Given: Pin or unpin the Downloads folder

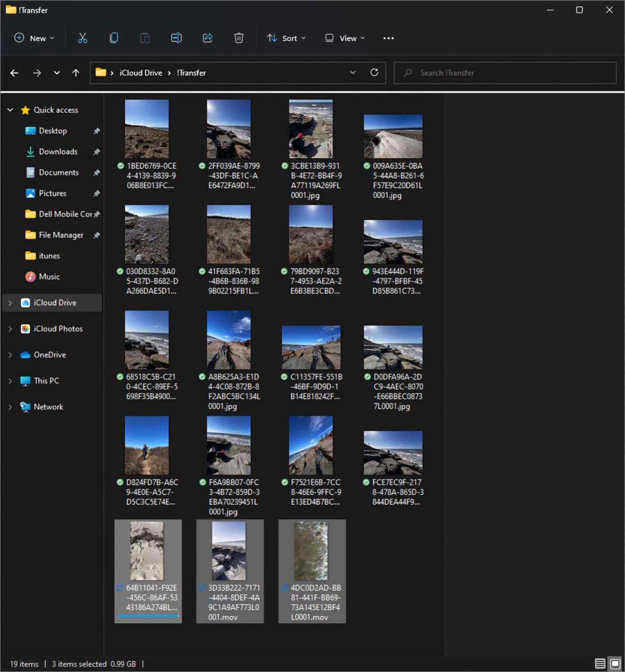Looking at the screenshot, I should [96, 151].
